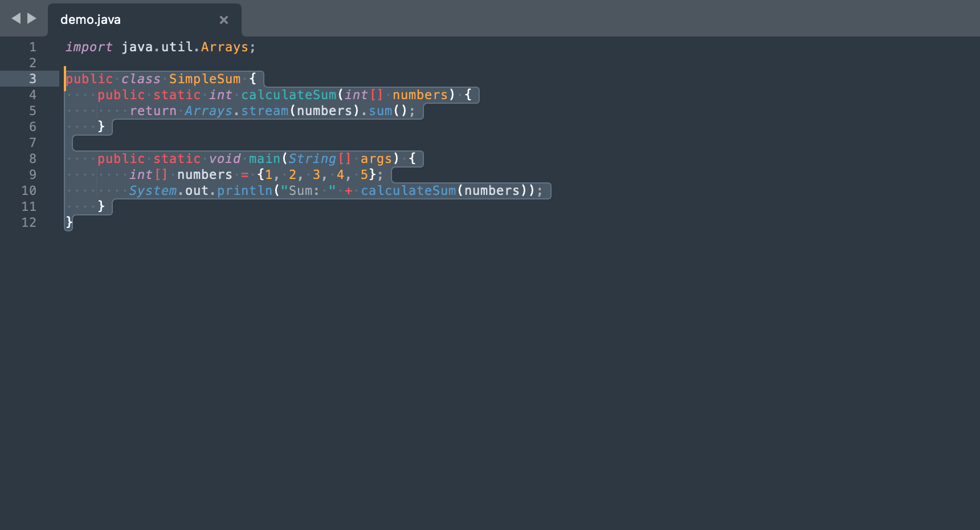
Task: Click the 'static' keyword on line 8
Action: coord(177,158)
